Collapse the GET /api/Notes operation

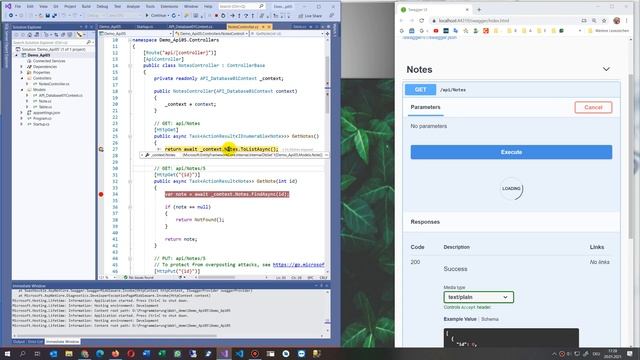(512, 89)
